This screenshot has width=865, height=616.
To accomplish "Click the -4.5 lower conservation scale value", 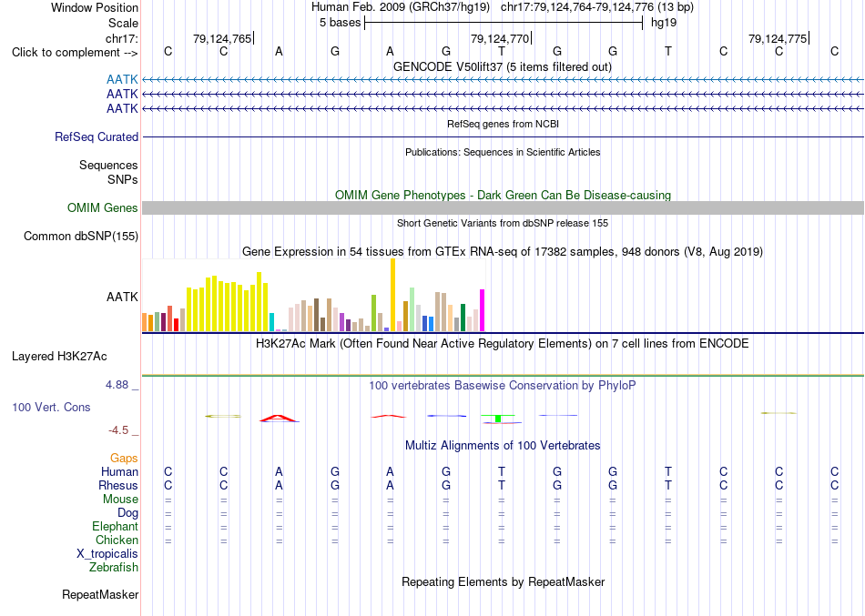I will pos(118,430).
